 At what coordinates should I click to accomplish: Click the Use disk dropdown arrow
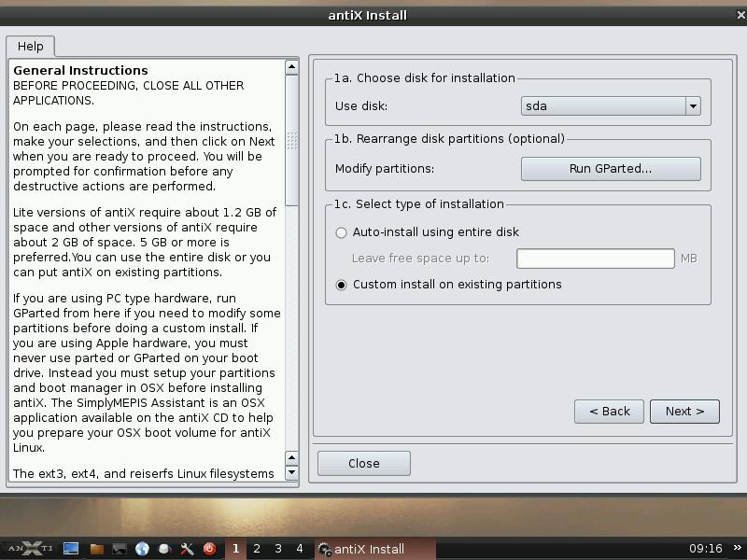coord(693,105)
